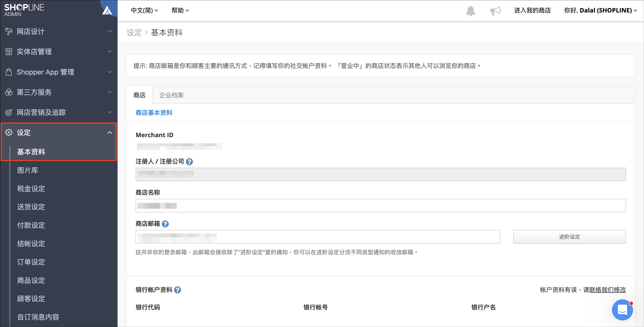Open 商品设定 in the sidebar

click(x=31, y=280)
